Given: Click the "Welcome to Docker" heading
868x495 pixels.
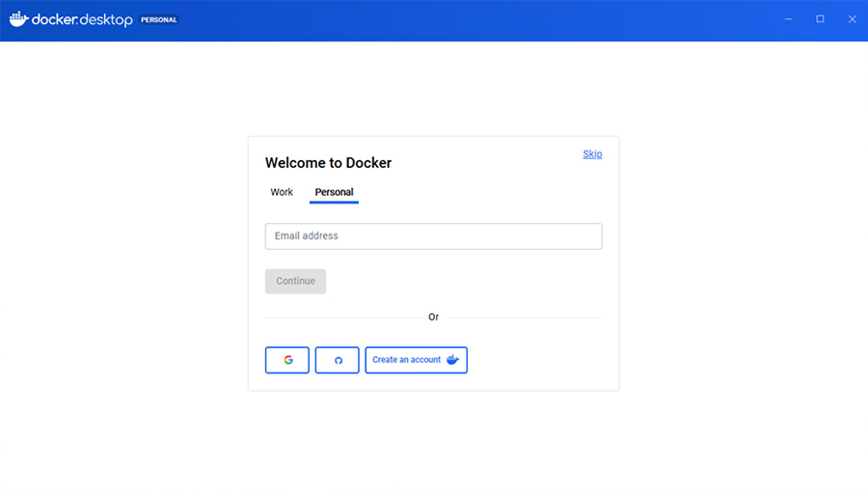Looking at the screenshot, I should point(328,163).
